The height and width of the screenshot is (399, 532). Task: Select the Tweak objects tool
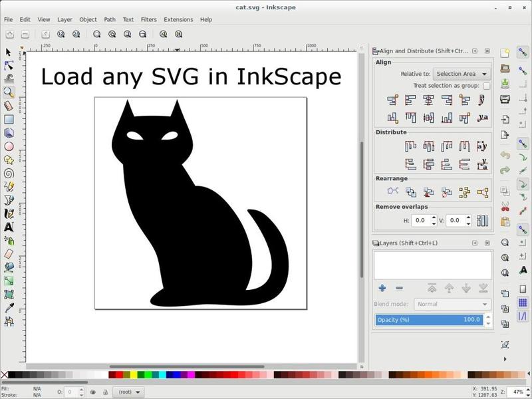[x=9, y=78]
